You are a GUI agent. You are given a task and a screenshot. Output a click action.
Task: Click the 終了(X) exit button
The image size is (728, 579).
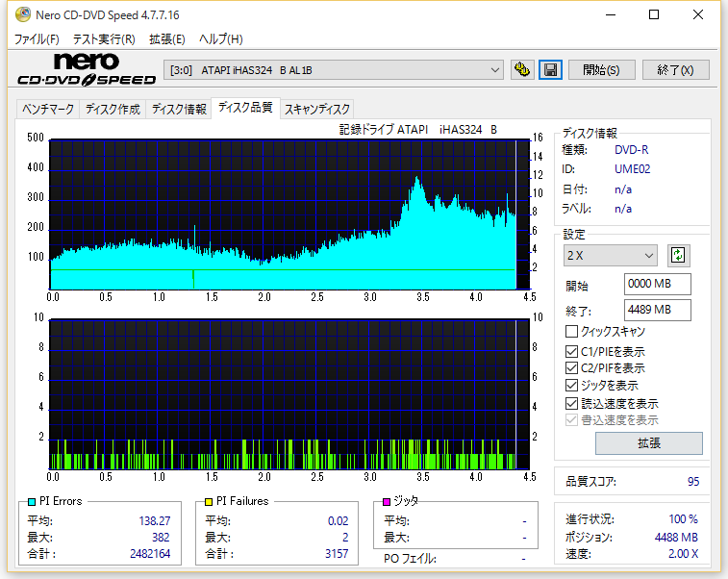tap(675, 70)
